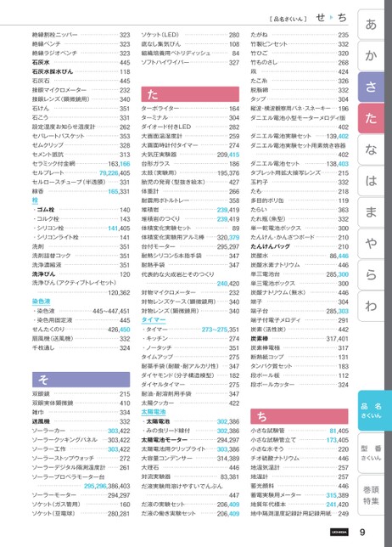Click the entry 接眼マイクロメーター

pos(59,90)
